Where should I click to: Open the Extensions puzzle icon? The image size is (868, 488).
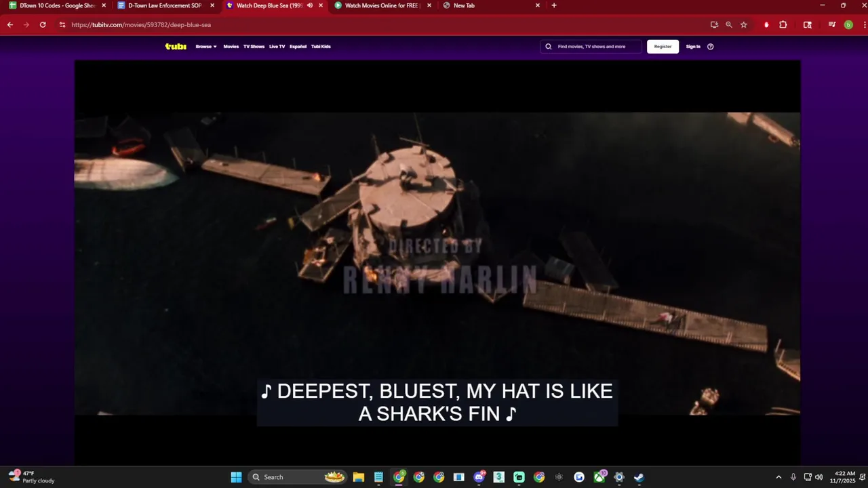[783, 24]
